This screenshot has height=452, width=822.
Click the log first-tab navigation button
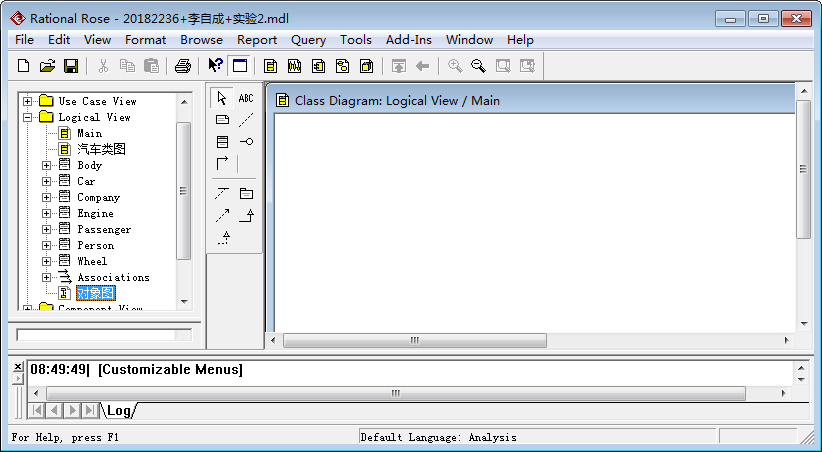tap(37, 410)
